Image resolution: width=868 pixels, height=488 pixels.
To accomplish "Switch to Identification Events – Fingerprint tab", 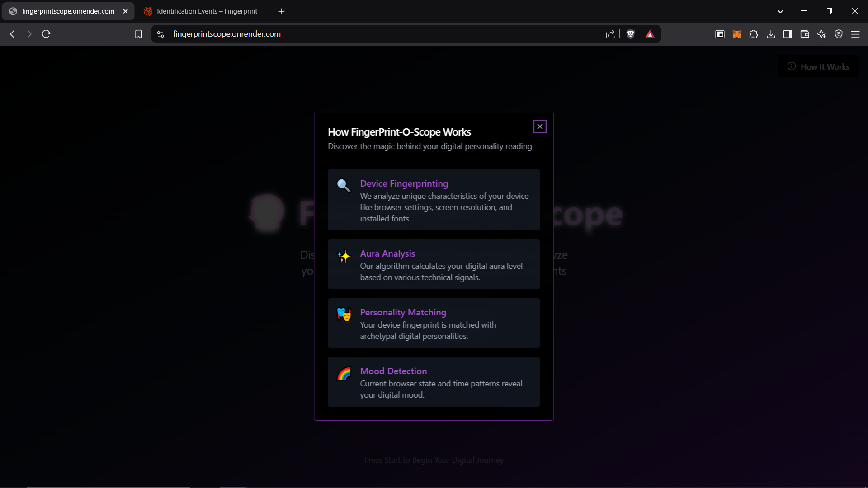I will click(207, 11).
